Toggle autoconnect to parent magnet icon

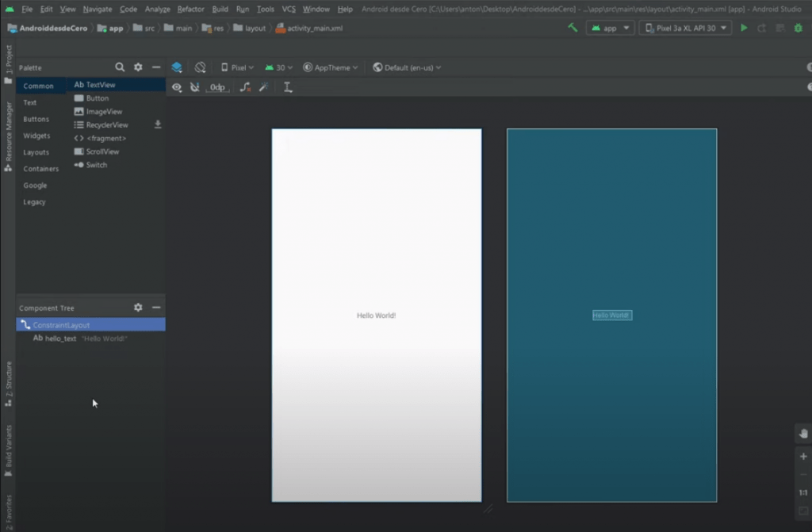(195, 87)
